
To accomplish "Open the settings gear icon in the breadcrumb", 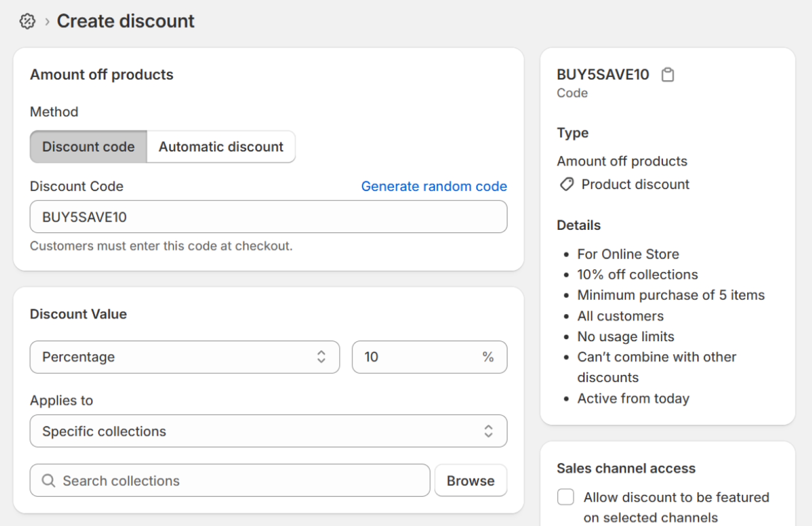I will click(x=27, y=21).
